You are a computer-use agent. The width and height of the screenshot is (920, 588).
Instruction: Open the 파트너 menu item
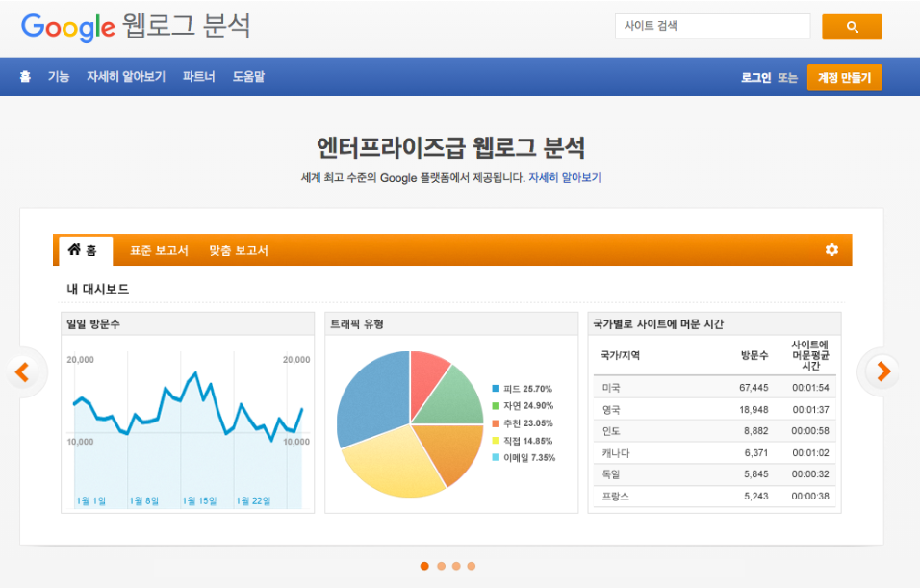pyautogui.click(x=199, y=76)
